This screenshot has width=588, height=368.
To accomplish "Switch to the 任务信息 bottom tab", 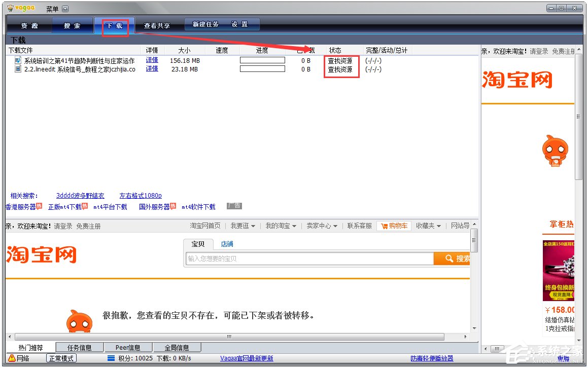I will point(80,348).
